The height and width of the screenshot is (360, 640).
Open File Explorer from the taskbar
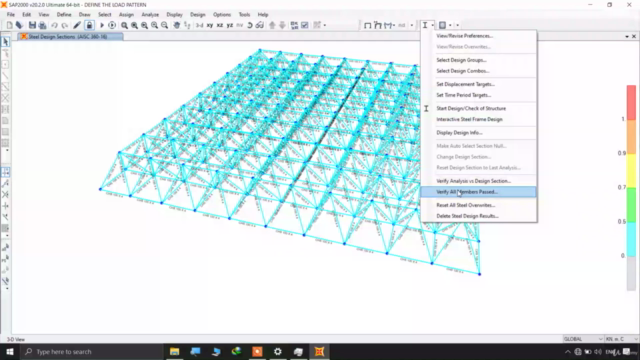pyautogui.click(x=175, y=352)
